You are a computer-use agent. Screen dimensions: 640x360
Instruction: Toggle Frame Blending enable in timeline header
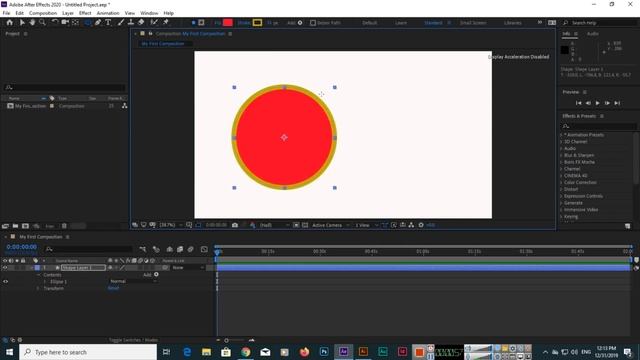click(x=180, y=249)
